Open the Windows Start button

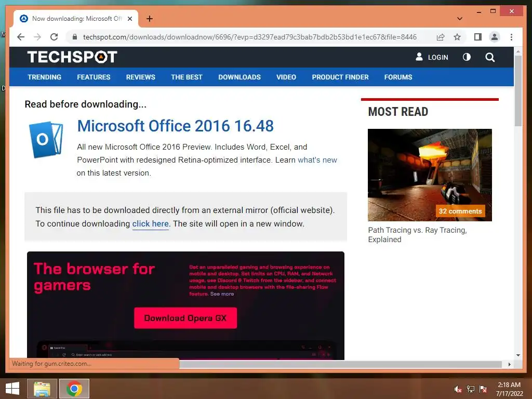click(12, 389)
